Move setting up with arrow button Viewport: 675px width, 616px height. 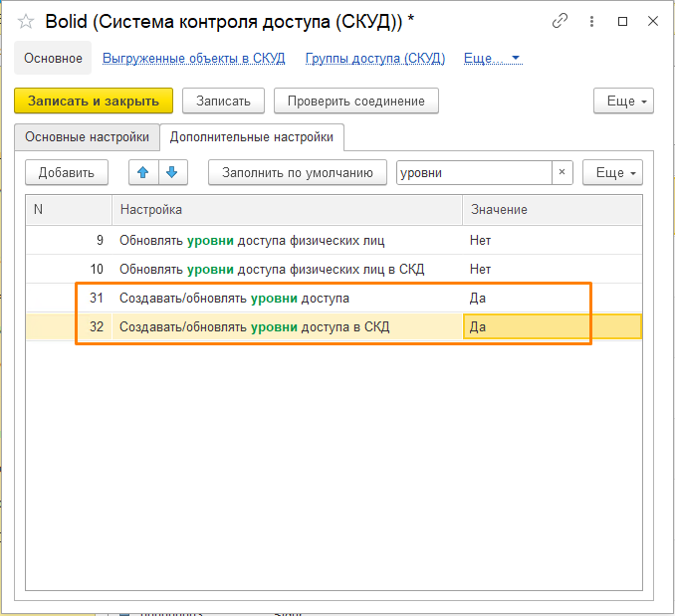click(143, 172)
